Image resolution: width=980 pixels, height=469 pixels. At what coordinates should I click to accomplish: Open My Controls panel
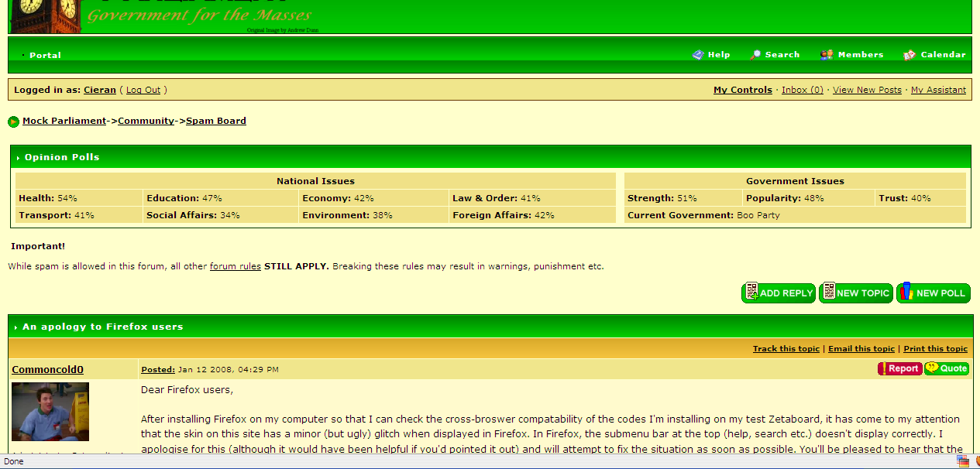click(742, 90)
